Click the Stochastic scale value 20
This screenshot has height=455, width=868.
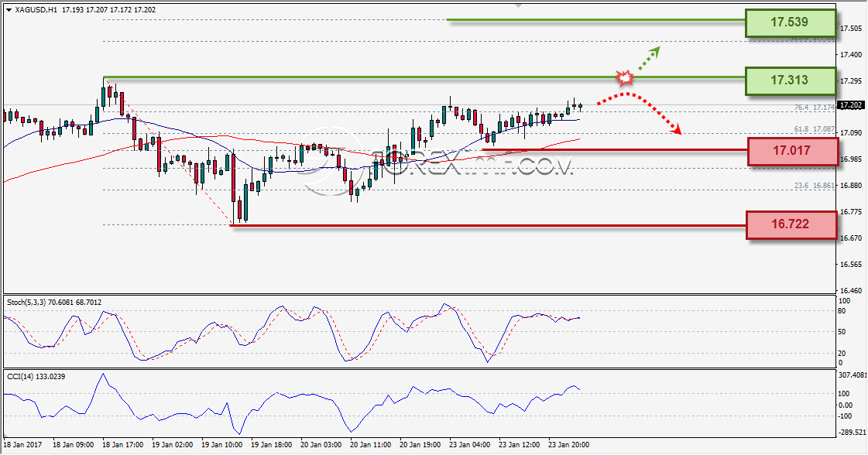click(x=842, y=353)
